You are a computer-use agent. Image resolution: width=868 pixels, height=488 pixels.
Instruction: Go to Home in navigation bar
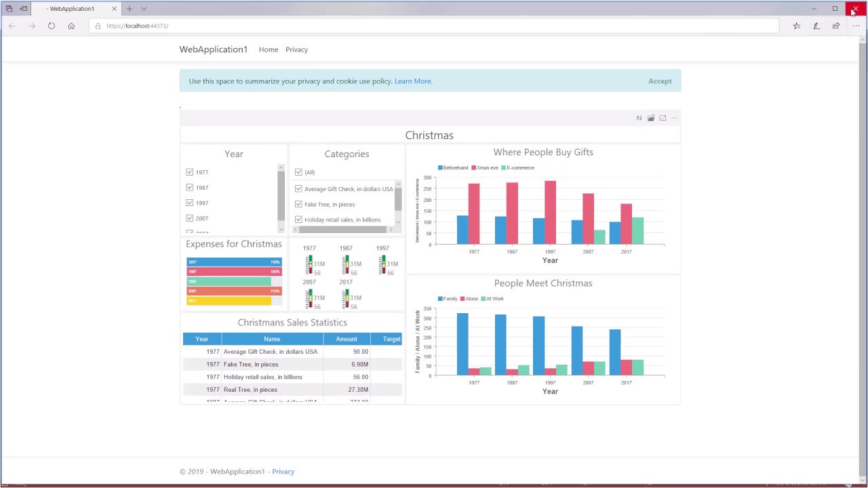(269, 49)
